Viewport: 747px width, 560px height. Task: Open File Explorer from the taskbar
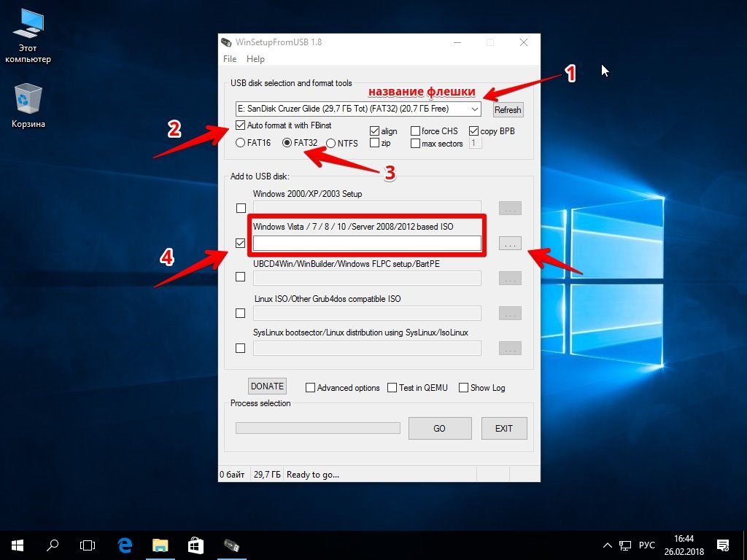(x=160, y=545)
